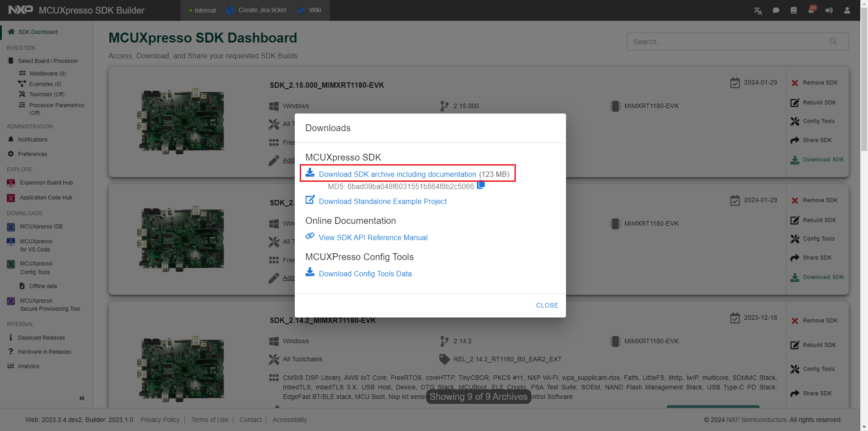Expand Select Board / Processor section
This screenshot has height=431, width=868.
[47, 61]
